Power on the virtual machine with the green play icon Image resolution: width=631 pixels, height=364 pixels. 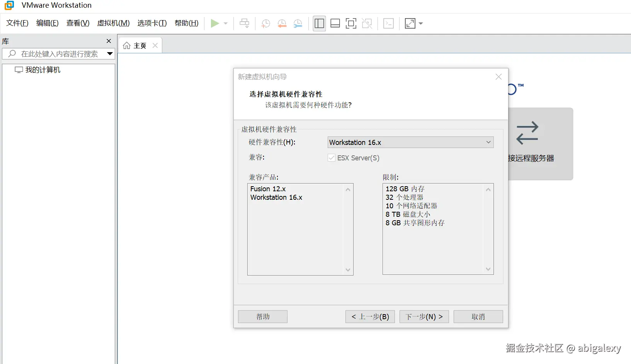click(x=215, y=23)
